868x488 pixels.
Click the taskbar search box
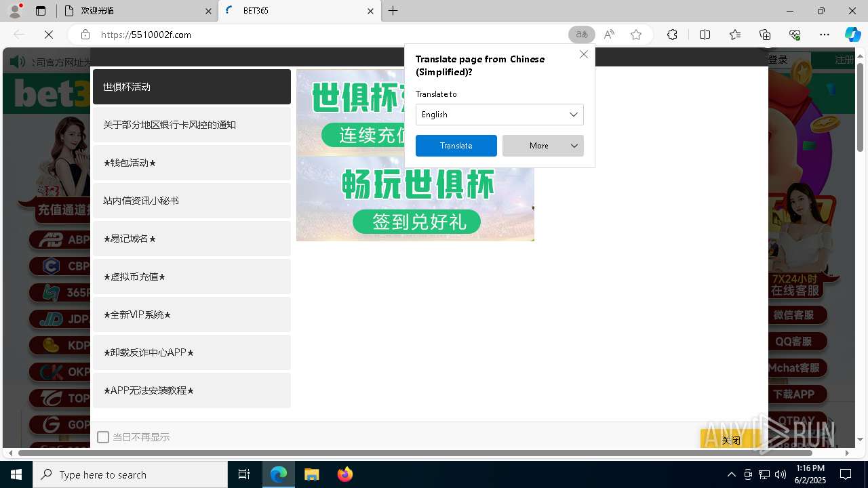tap(130, 474)
